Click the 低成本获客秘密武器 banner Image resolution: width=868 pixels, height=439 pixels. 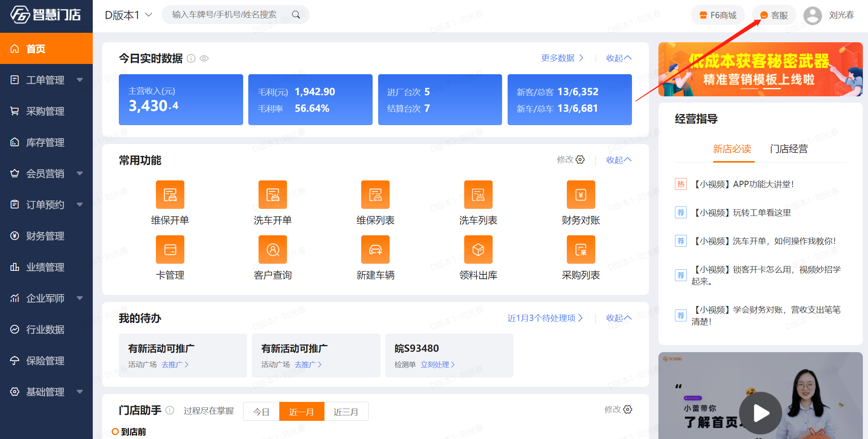pyautogui.click(x=760, y=69)
